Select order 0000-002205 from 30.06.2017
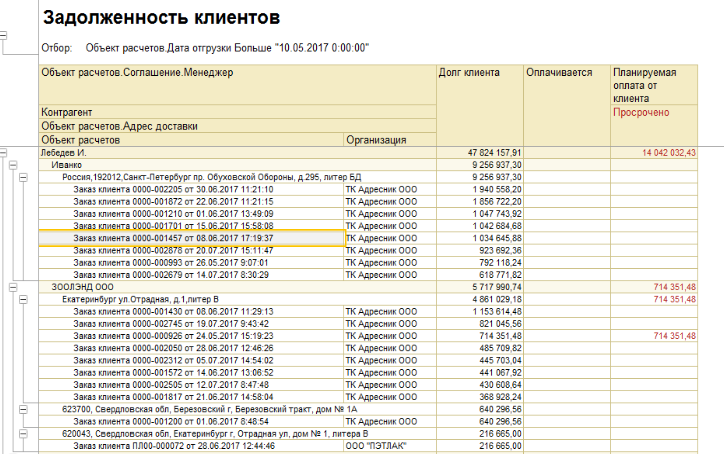 (x=190, y=189)
